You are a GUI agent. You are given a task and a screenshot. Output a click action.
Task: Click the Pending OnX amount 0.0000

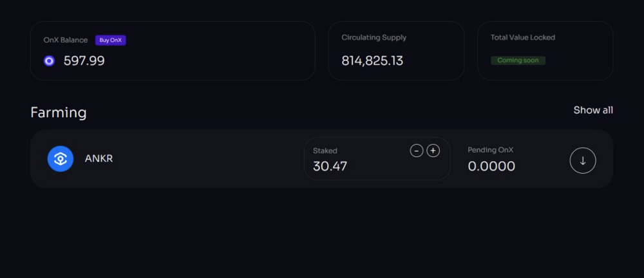pos(491,166)
